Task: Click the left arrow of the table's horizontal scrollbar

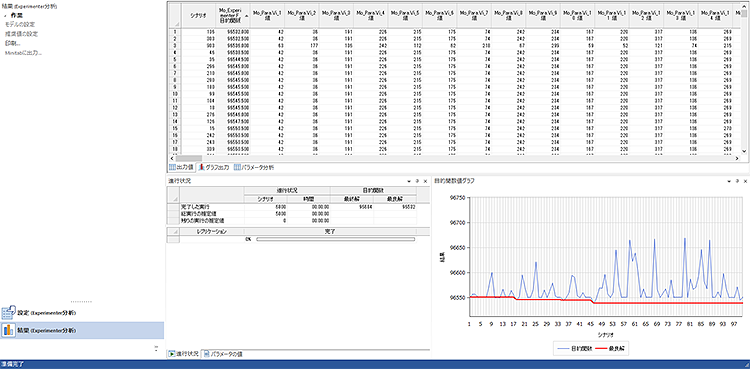Action: click(172, 158)
